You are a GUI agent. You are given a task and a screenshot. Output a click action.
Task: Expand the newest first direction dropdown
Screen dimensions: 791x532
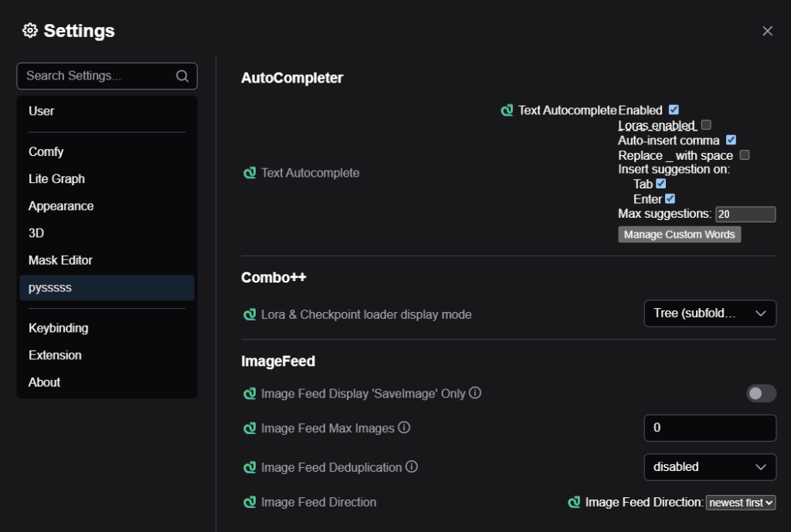coord(740,503)
